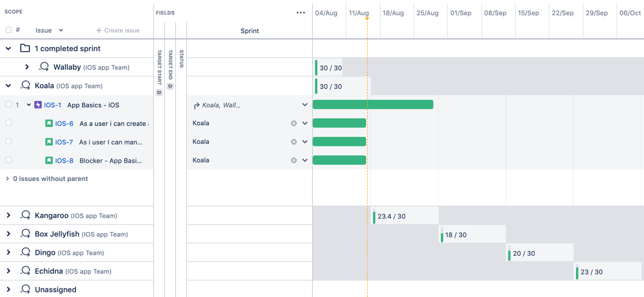Screen dimensions: 644x297
Task: Click the completed sprint folder icon
Action: tap(25, 49)
